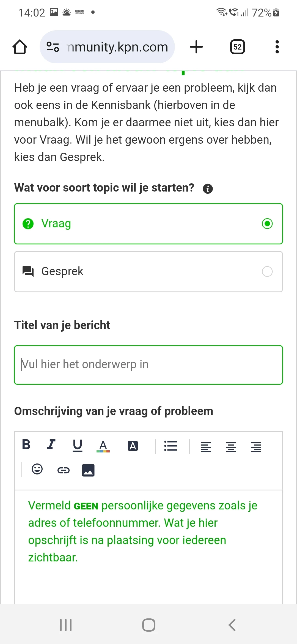Screen dimensions: 297x644
Task: Insert a hyperlink
Action: coord(64,470)
